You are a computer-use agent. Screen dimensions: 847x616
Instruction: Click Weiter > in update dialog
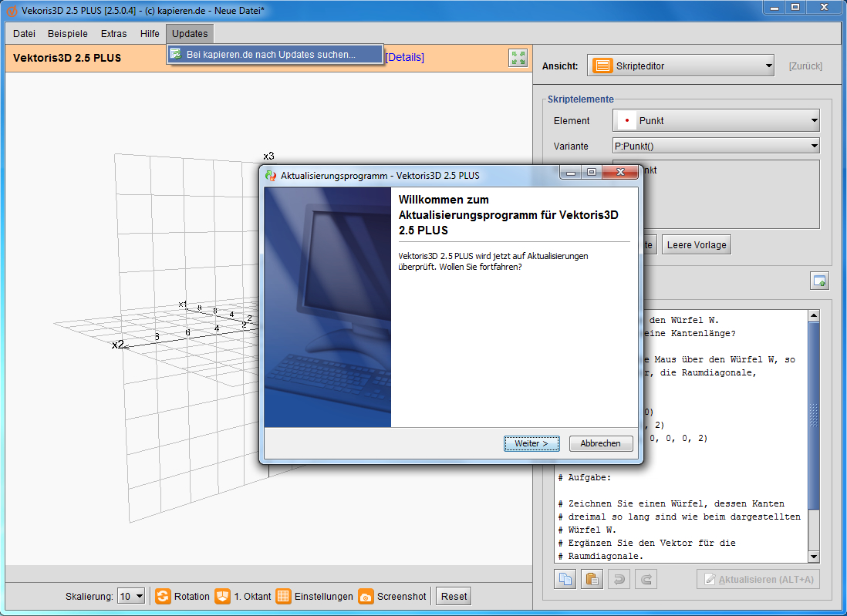[x=531, y=443]
